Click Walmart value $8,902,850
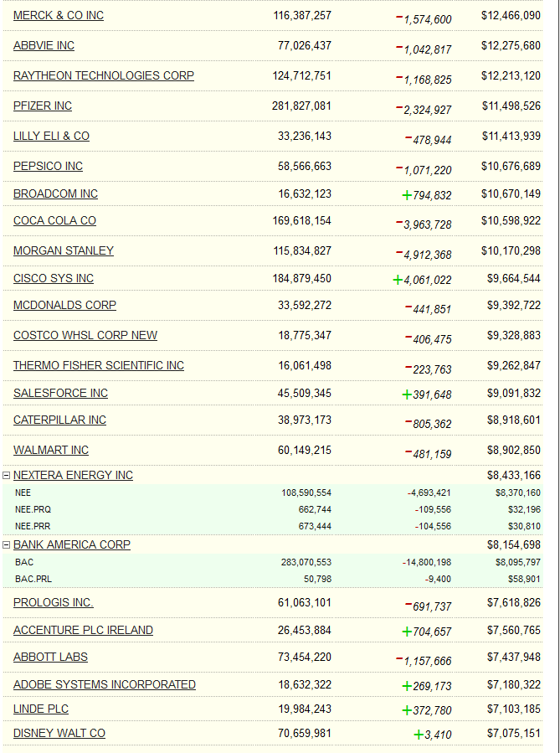Viewport: 560px width, 753px height. (x=514, y=451)
